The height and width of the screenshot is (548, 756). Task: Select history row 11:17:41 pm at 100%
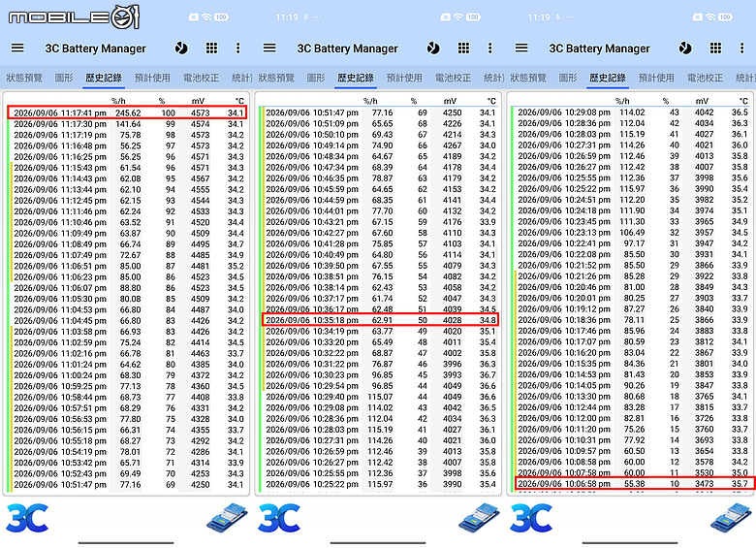(x=127, y=113)
